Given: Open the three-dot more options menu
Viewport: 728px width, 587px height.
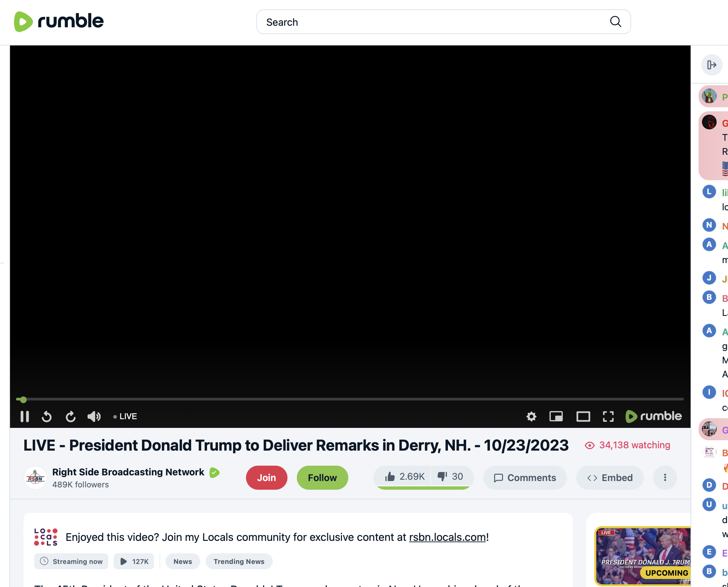Looking at the screenshot, I should click(x=665, y=477).
